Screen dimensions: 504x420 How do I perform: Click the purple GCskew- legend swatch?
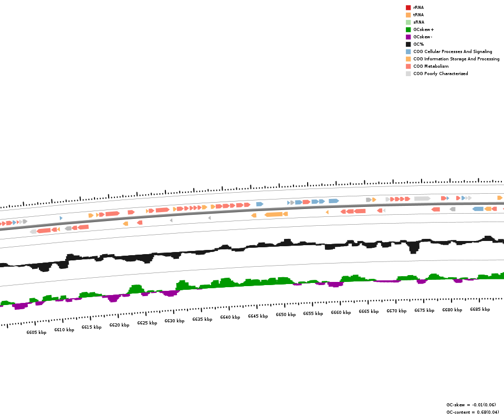[x=408, y=37]
